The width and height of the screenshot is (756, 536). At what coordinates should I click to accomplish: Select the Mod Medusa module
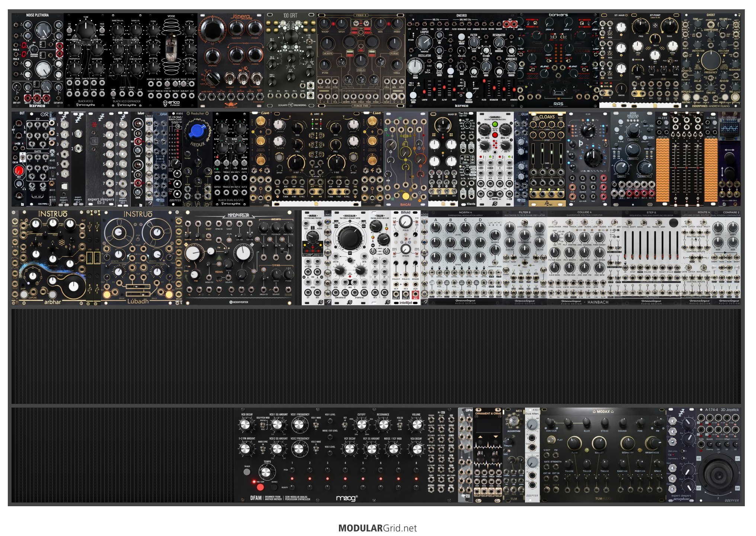coord(633,159)
